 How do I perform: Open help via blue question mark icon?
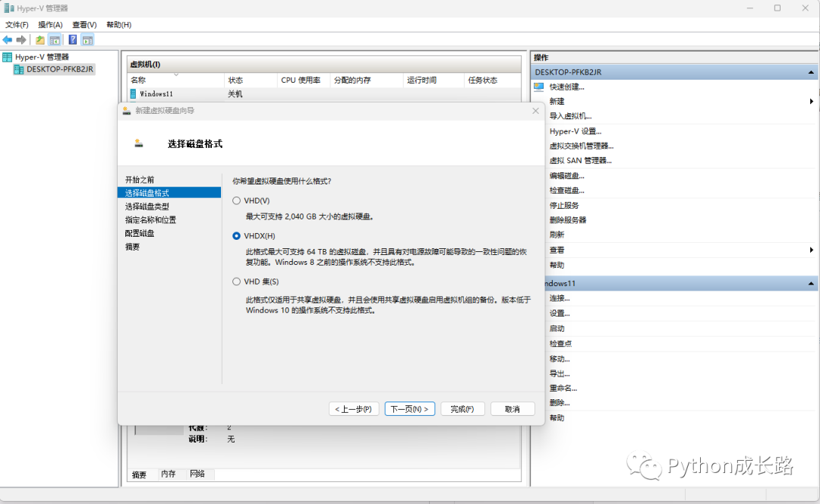tap(73, 39)
